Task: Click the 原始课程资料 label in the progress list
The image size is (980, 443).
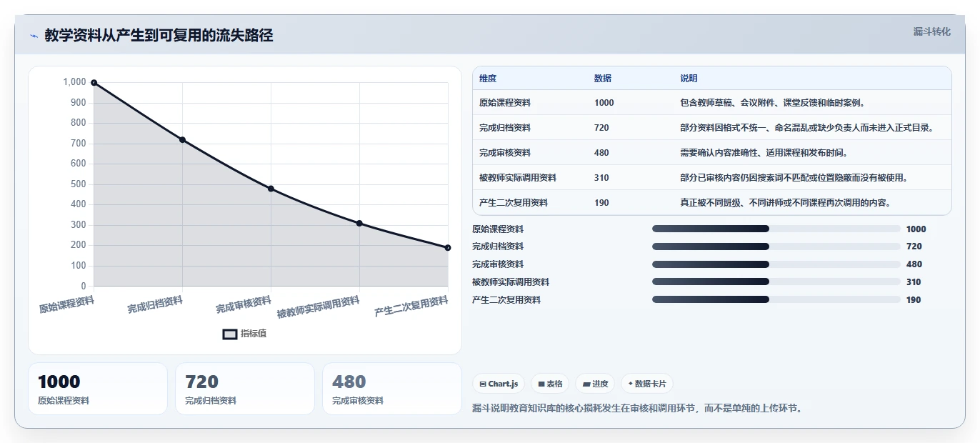Action: [x=498, y=229]
